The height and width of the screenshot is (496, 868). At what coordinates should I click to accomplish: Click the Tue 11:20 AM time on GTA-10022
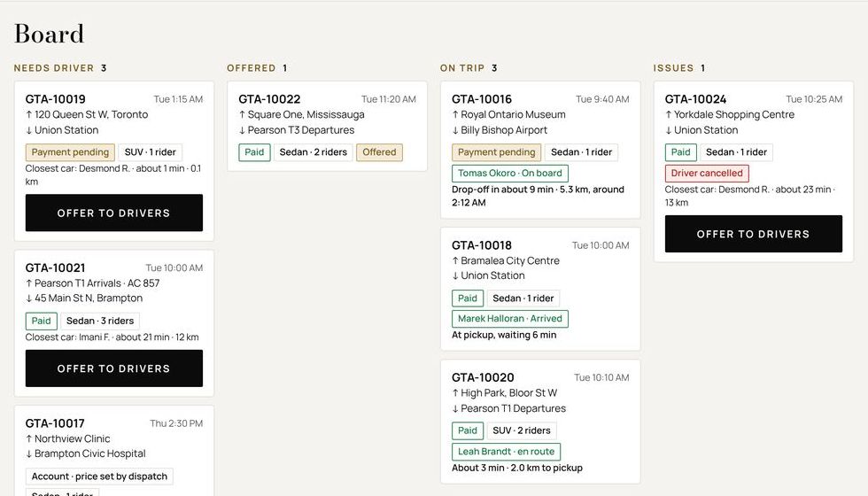[389, 99]
